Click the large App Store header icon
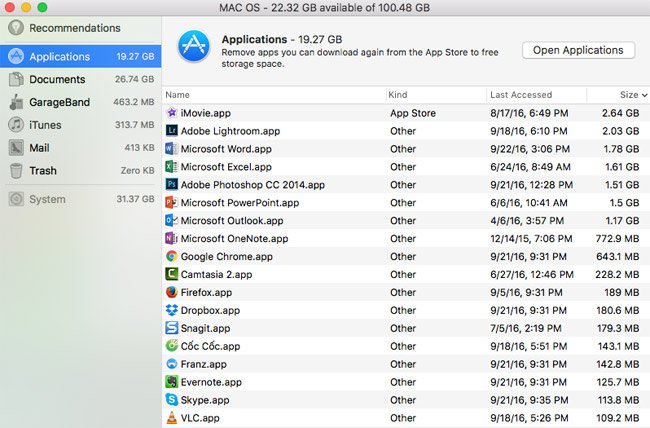Image resolution: width=650 pixels, height=428 pixels. (x=193, y=46)
